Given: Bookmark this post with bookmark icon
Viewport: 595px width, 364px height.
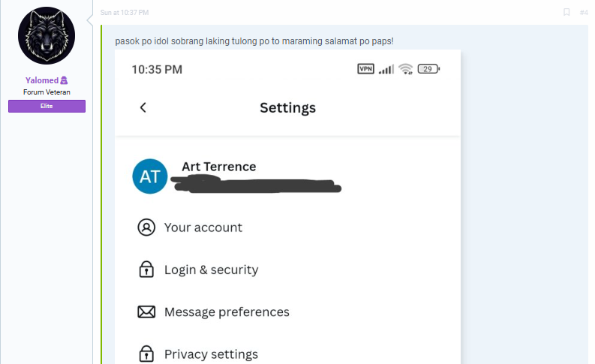Looking at the screenshot, I should [x=566, y=12].
